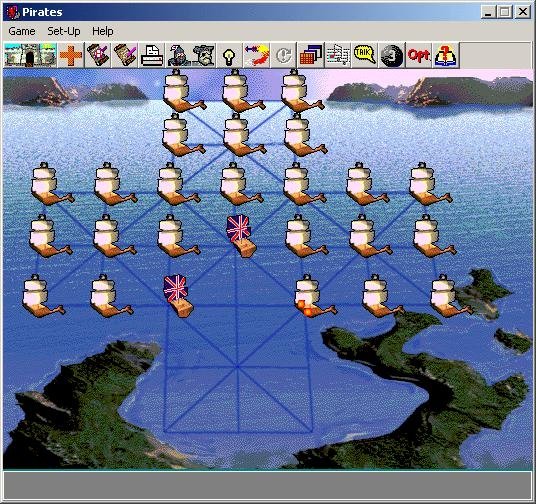Click the undo move arrow icon

[256, 55]
